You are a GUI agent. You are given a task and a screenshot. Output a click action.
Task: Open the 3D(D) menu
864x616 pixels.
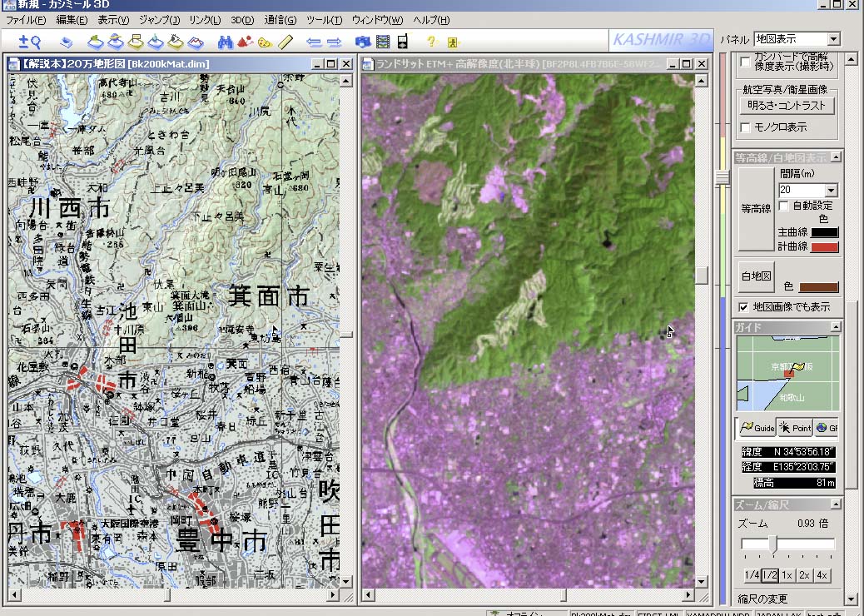[x=242, y=20]
